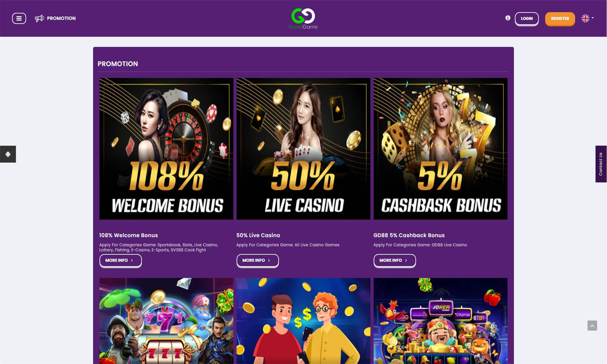Click the 50% Live Casino banner image
Image resolution: width=607 pixels, height=364 pixels.
(303, 149)
